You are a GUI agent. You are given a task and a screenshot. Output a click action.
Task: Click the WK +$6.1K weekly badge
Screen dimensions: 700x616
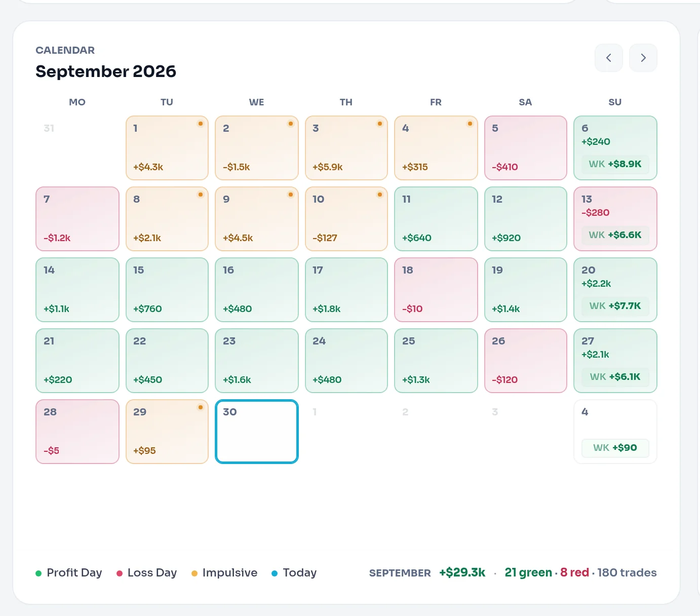[615, 377]
